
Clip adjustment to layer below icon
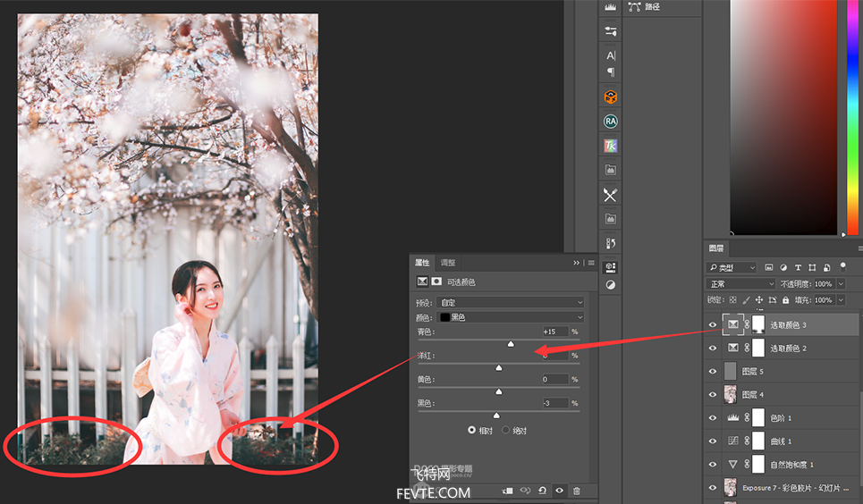[507, 491]
